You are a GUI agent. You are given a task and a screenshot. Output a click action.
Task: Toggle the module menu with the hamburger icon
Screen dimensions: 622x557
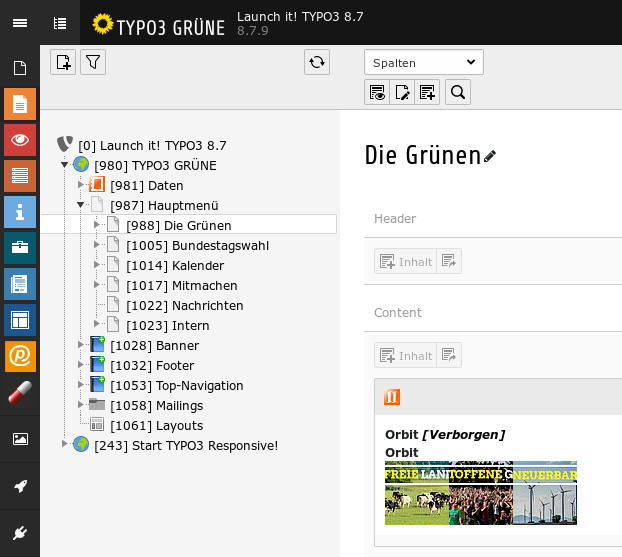[x=19, y=23]
